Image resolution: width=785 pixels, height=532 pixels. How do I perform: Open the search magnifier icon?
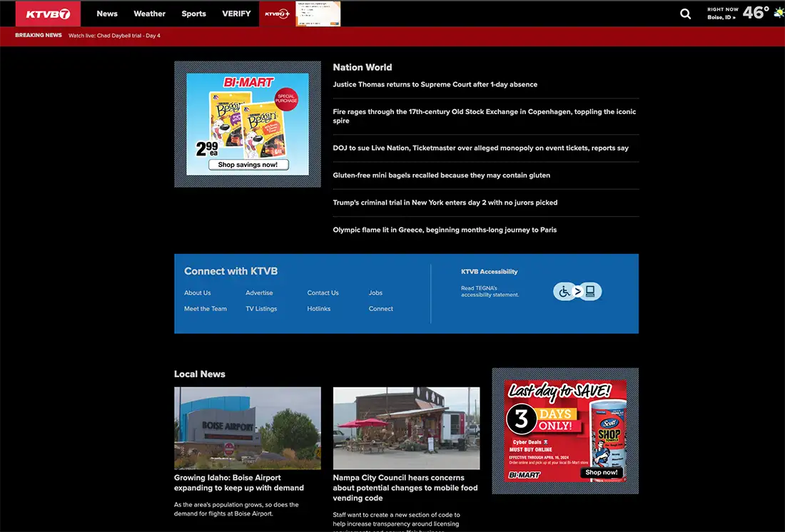coord(685,14)
